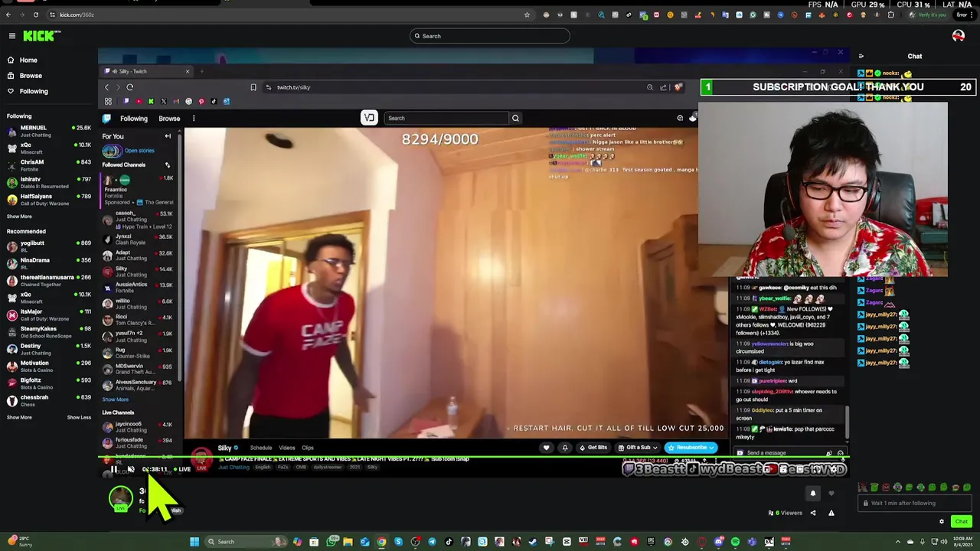Collapse Kick chat with arrow icon

click(861, 56)
